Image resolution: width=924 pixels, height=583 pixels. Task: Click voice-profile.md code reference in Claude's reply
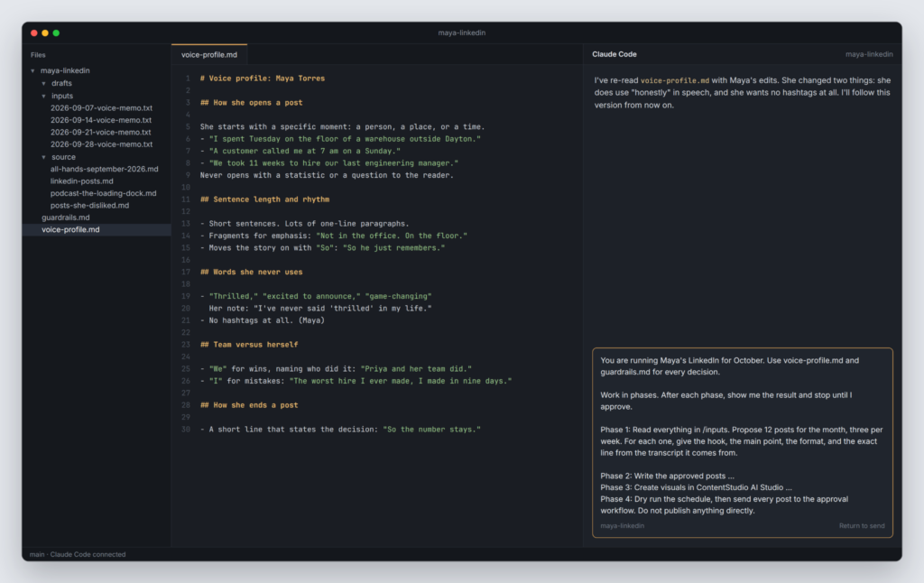[675, 80]
